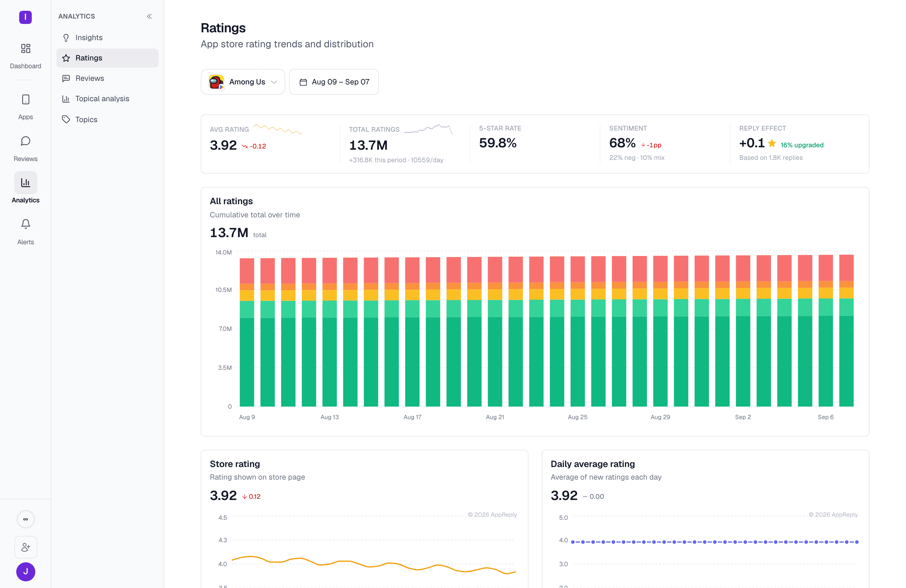The height and width of the screenshot is (588, 906).
Task: Click the infinity symbol circle button
Action: 25,519
